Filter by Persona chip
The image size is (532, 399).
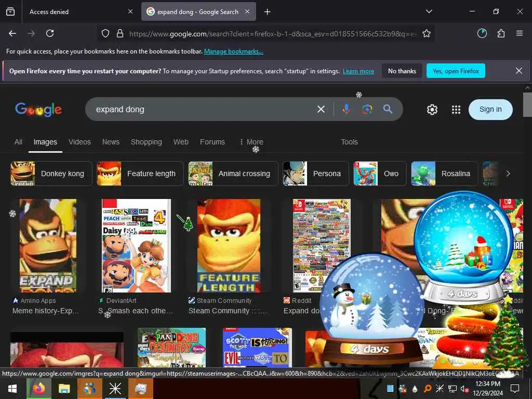[315, 174]
